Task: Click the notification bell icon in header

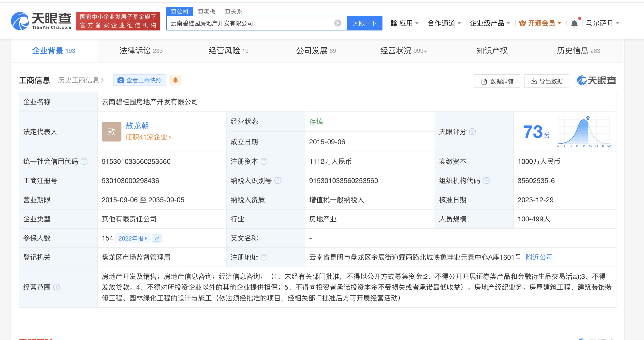Action: (x=574, y=24)
